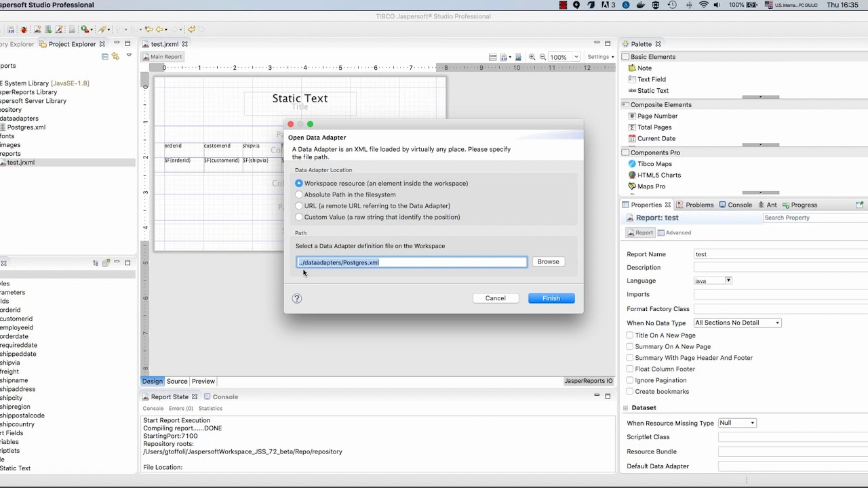Open the Problems tab

tap(694, 205)
